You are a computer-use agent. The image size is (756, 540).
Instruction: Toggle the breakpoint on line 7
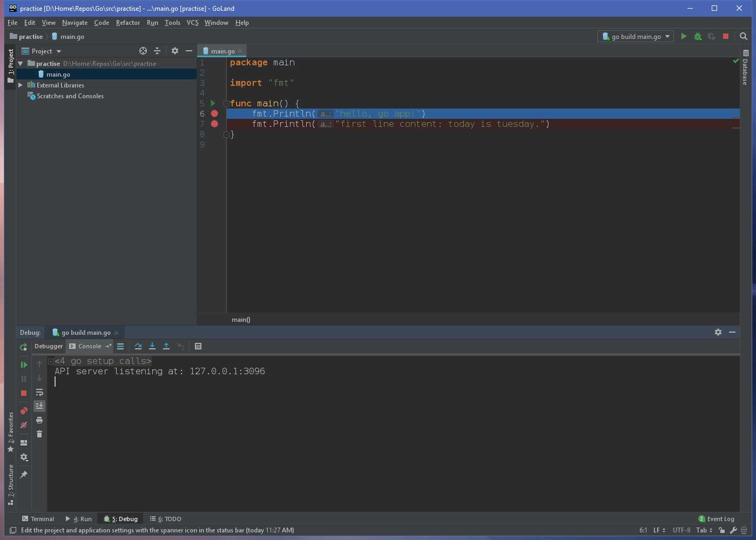coord(214,124)
